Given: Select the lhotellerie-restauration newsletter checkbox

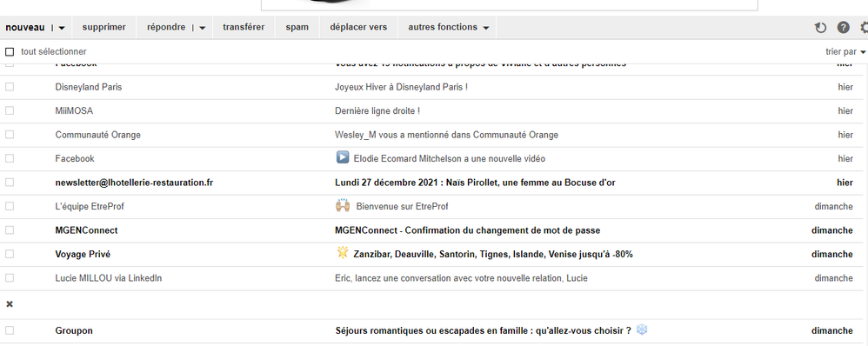Looking at the screenshot, I should click(10, 183).
